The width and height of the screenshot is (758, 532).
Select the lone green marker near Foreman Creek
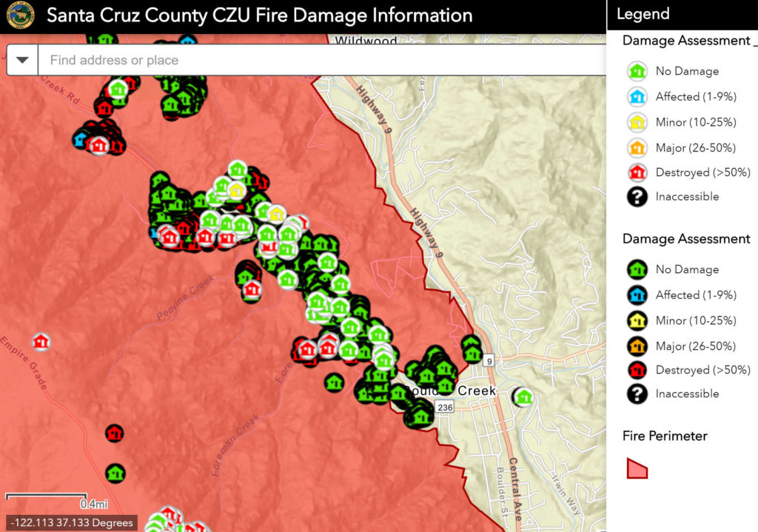(334, 383)
